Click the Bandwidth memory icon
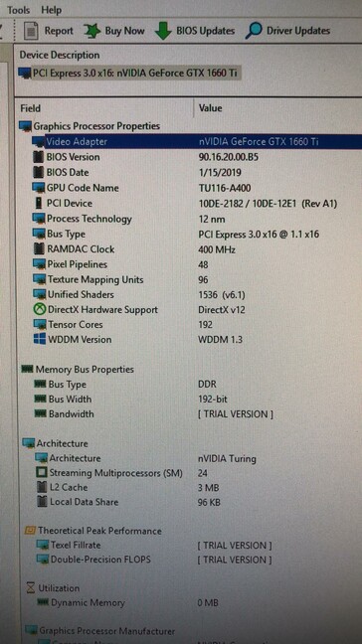 pyautogui.click(x=41, y=414)
